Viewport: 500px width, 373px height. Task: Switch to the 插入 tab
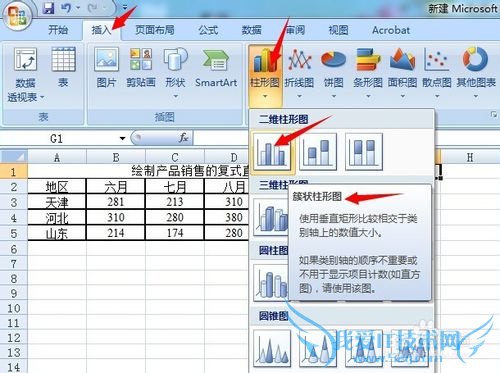tap(102, 30)
